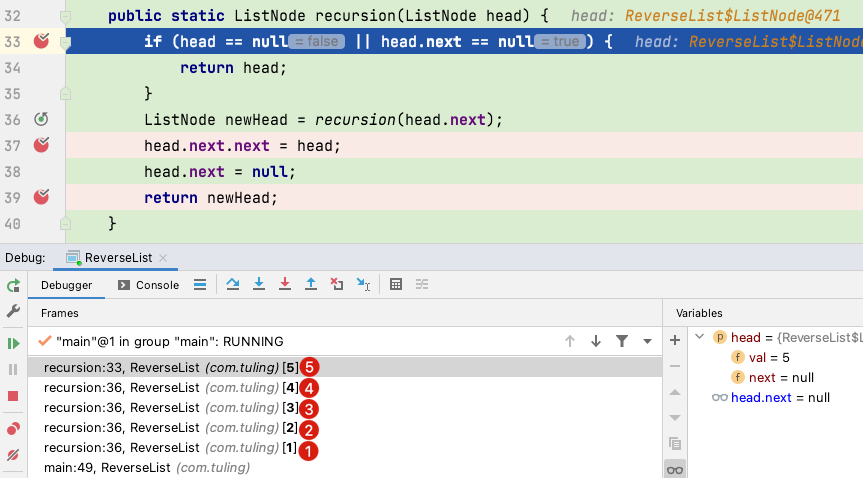The height and width of the screenshot is (478, 863).
Task: Open Trace Current Stream Chain
Action: (x=422, y=284)
